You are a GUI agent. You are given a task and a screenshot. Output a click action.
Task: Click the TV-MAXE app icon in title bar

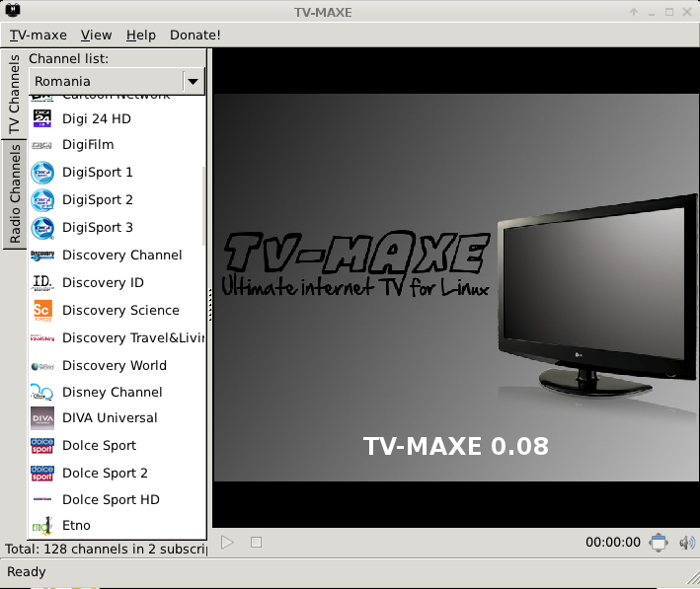point(13,10)
